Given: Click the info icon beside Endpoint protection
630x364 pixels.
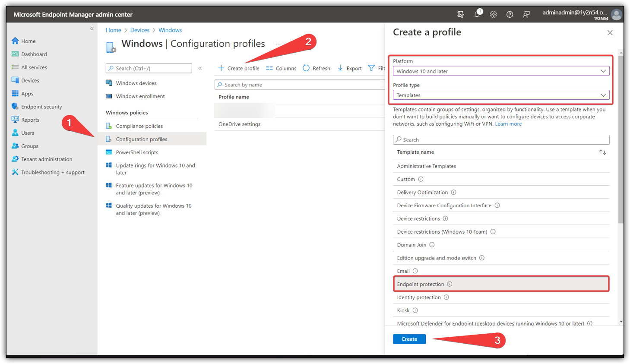Looking at the screenshot, I should click(x=450, y=284).
